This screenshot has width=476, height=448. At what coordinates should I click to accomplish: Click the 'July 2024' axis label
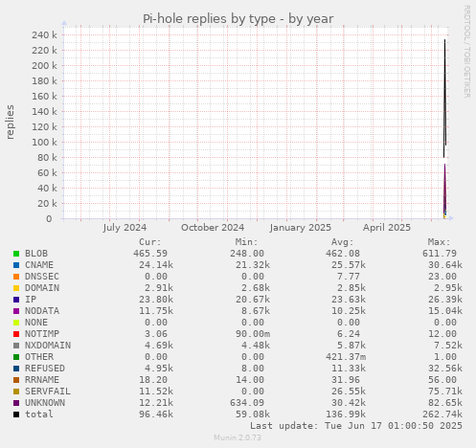click(x=125, y=228)
